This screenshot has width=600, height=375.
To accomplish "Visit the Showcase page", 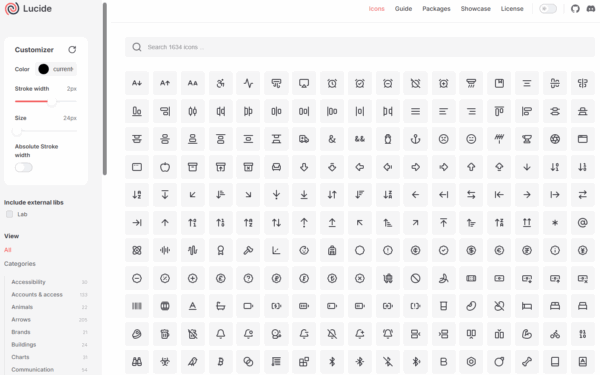I will (x=476, y=9).
